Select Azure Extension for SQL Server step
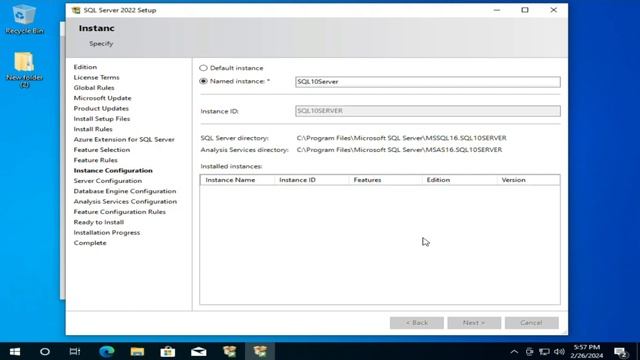640x360 pixels. (x=124, y=139)
